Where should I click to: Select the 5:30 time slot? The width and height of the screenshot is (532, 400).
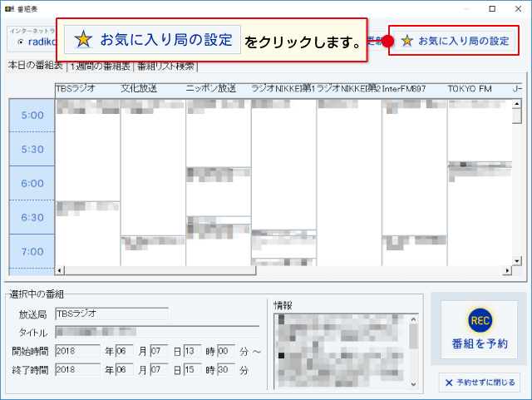click(x=32, y=149)
